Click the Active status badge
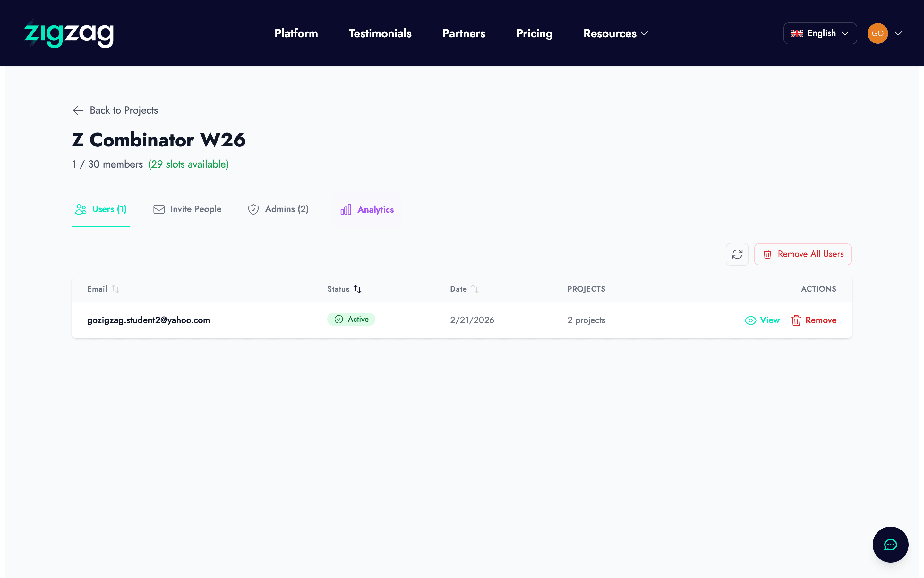924x578 pixels. [x=351, y=319]
